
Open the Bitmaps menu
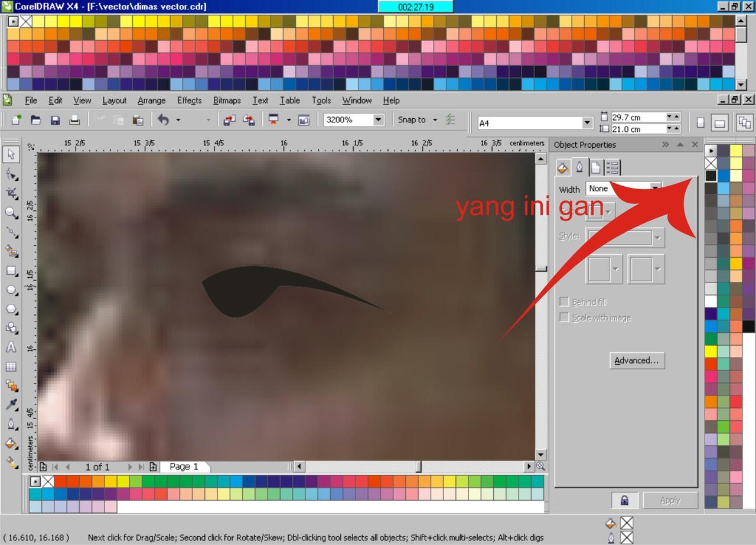pyautogui.click(x=227, y=100)
